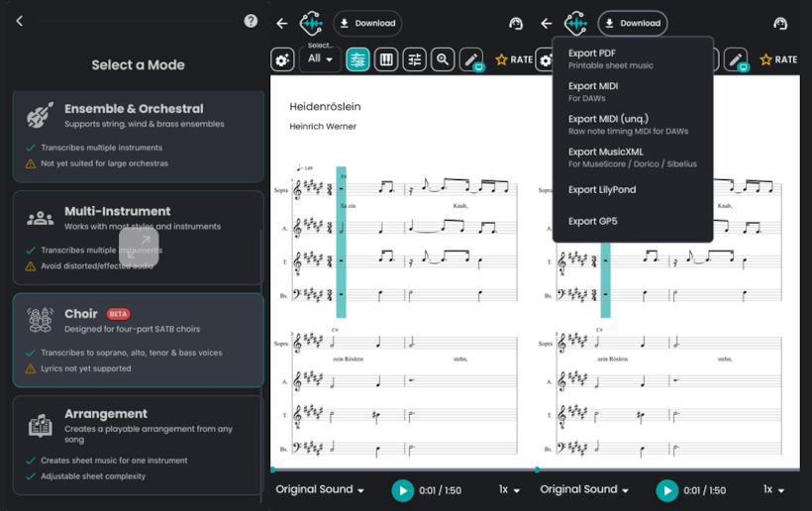The height and width of the screenshot is (511, 812).
Task: Choose Export PDF printable sheet music
Action: click(633, 58)
